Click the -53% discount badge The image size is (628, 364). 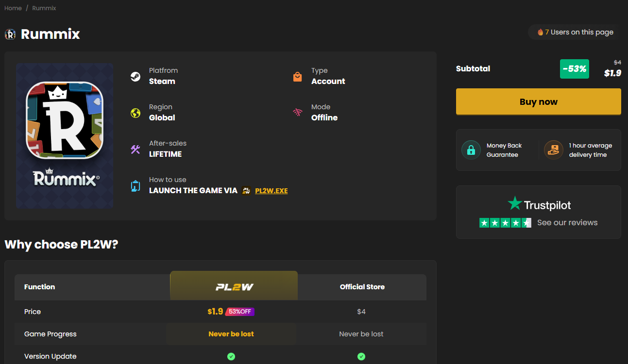click(x=575, y=69)
